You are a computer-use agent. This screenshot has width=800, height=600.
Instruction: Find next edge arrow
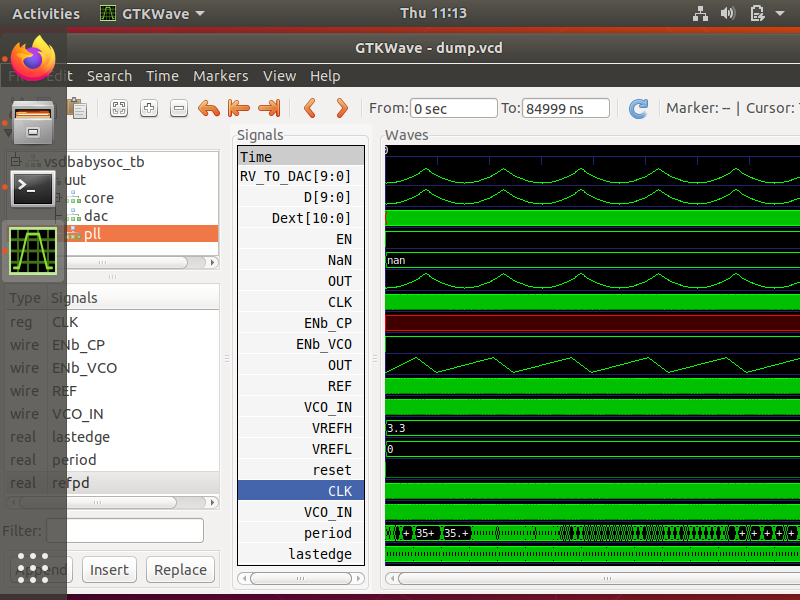pyautogui.click(x=342, y=108)
